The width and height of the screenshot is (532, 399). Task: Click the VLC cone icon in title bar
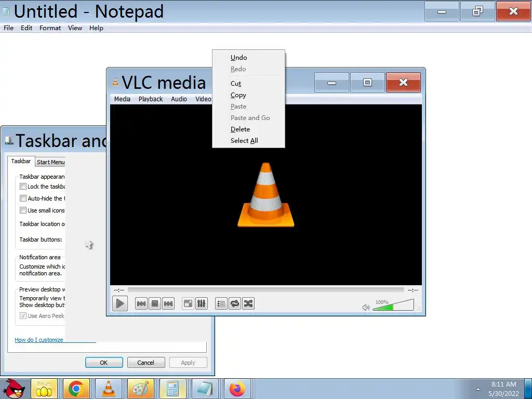(115, 82)
